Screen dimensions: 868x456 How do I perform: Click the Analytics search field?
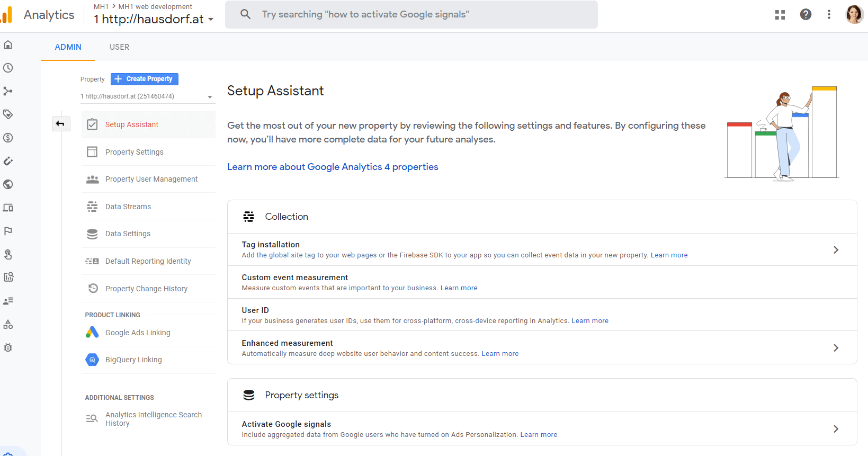[411, 15]
